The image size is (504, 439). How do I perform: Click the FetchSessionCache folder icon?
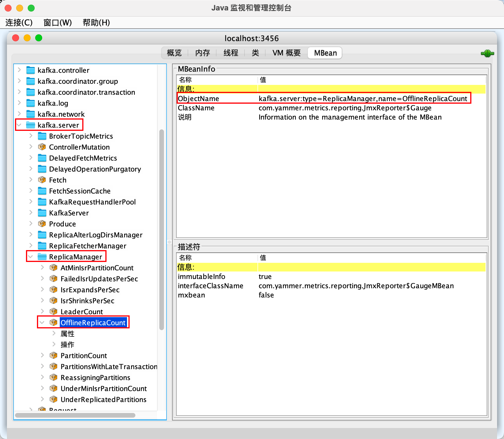[x=42, y=191]
